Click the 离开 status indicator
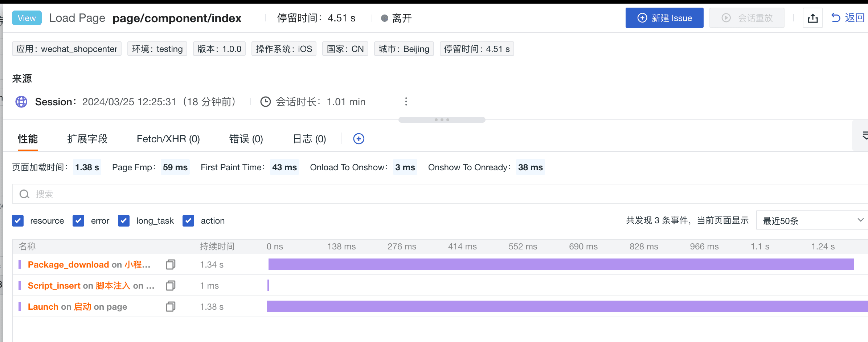 tap(397, 18)
